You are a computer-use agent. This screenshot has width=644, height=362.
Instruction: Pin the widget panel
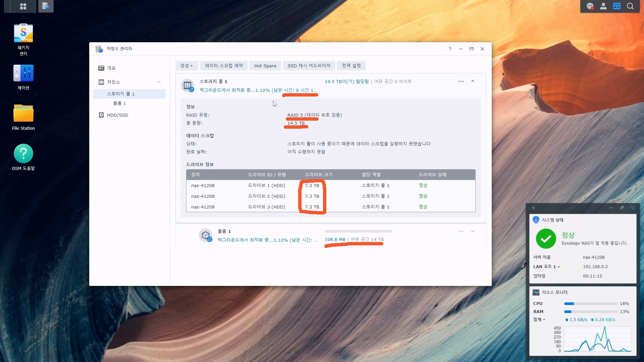coord(622,208)
